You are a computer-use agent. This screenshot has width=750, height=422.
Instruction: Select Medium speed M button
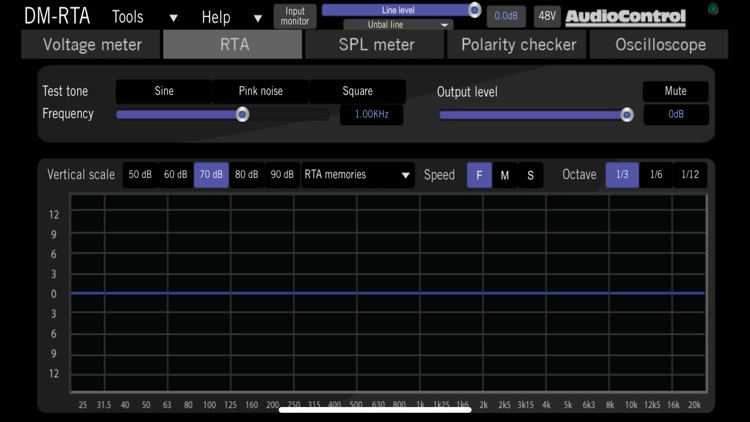505,175
